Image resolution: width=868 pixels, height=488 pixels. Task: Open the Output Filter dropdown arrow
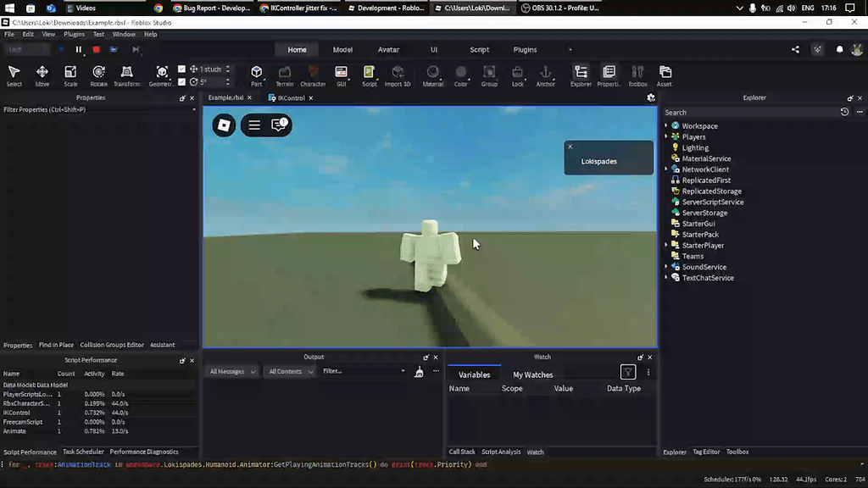[x=403, y=371]
